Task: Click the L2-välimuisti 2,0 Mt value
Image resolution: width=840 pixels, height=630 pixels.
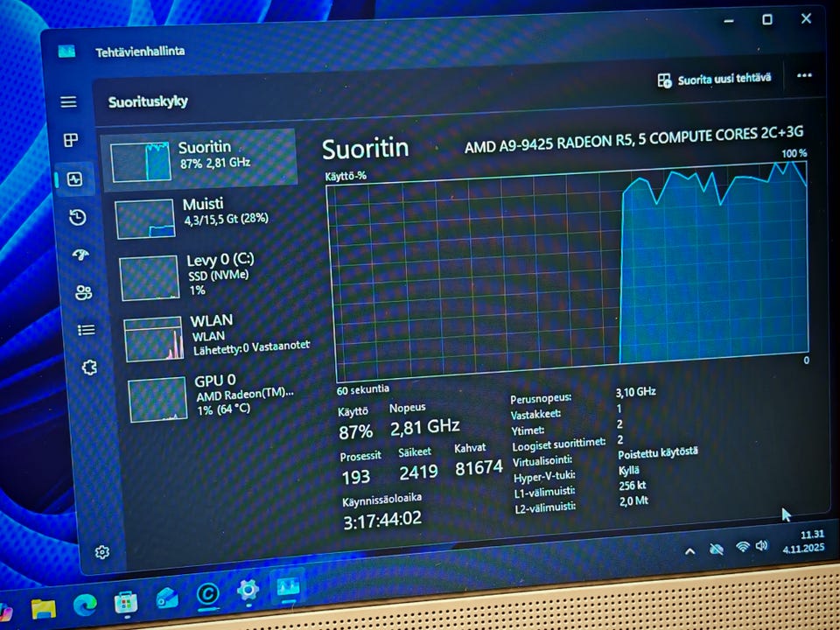Action: tap(634, 500)
